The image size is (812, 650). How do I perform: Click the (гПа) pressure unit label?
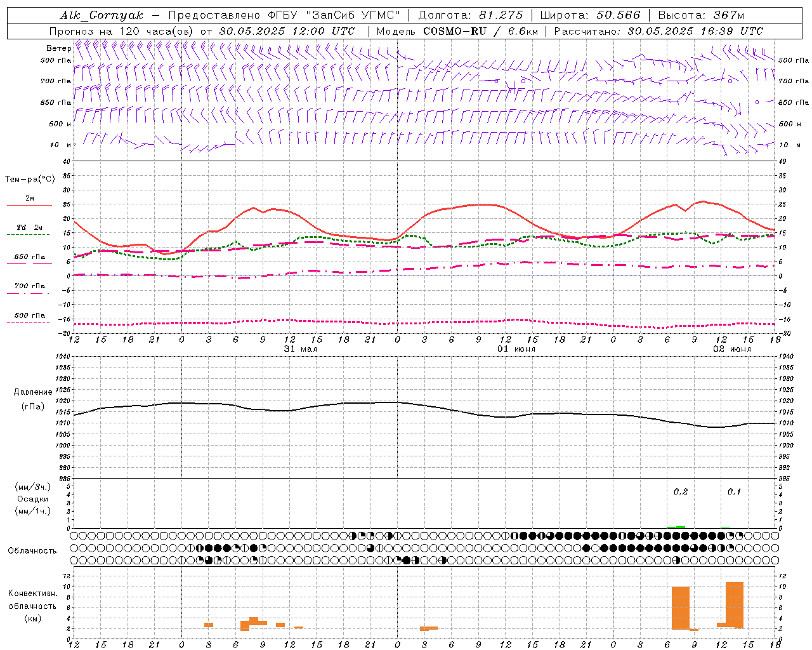[33, 407]
